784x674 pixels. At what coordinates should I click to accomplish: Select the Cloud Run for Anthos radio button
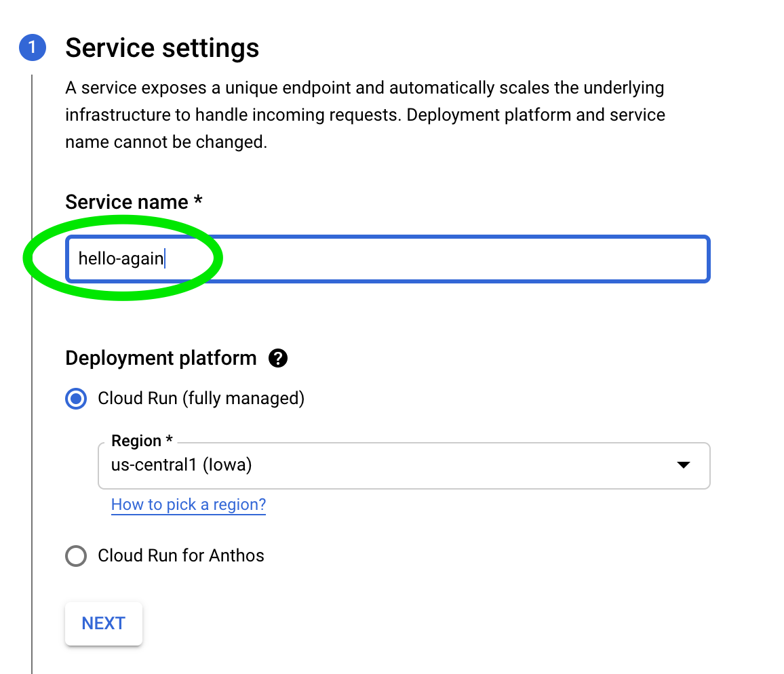(76, 556)
